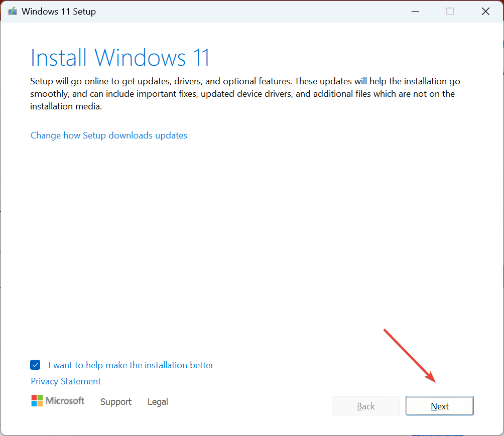
Task: Open the Legal information page
Action: point(157,401)
